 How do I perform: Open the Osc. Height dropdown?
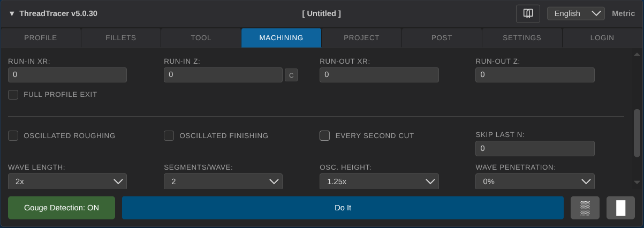point(379,181)
